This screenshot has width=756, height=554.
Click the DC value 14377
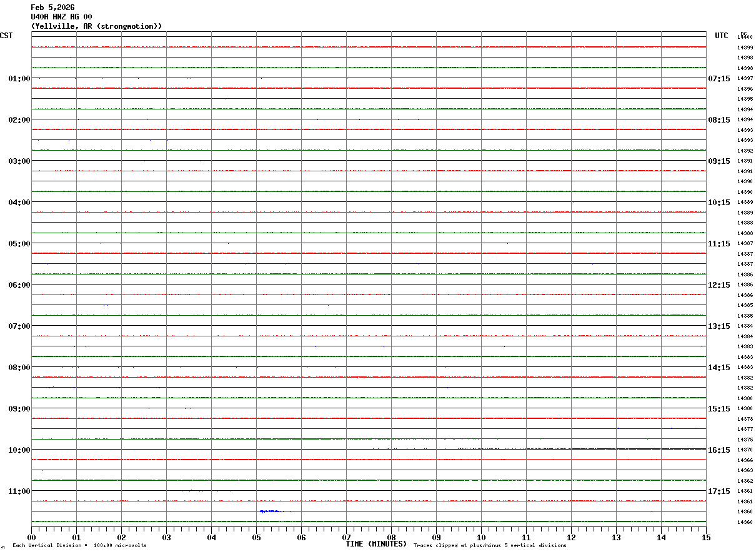745,429
